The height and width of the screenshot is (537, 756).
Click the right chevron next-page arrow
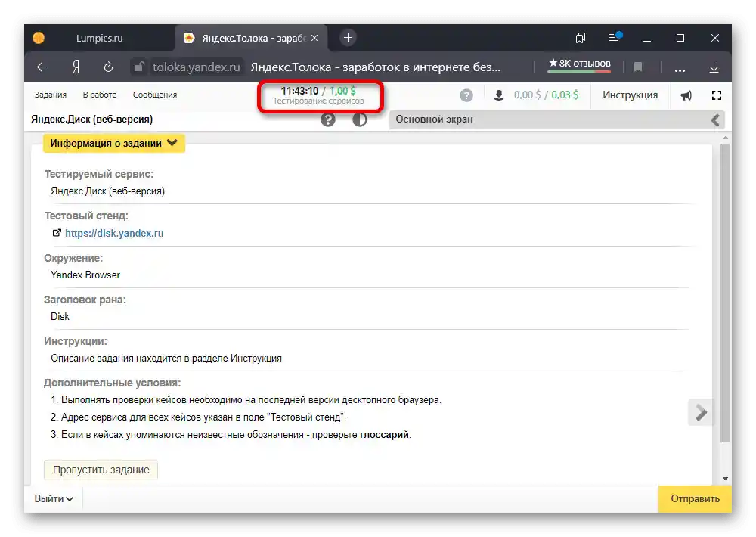pyautogui.click(x=701, y=412)
